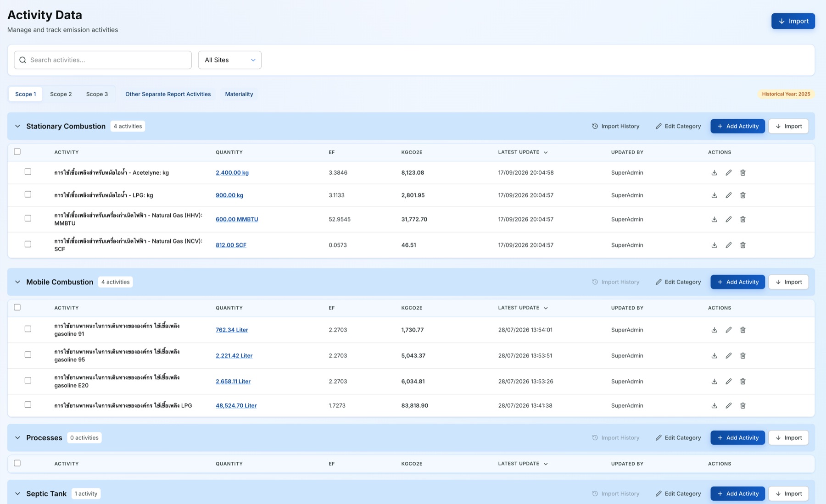Viewport: 826px width, 504px height.
Task: Focus the Search activities field
Action: tap(103, 60)
